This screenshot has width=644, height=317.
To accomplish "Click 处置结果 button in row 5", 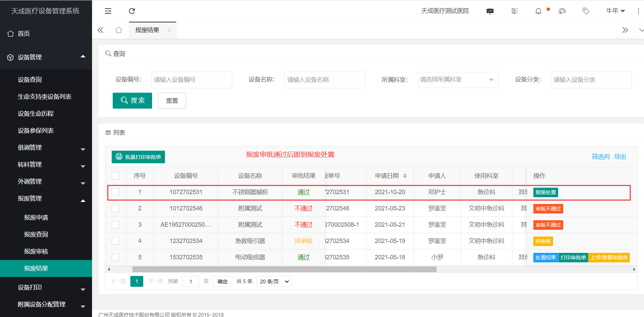I will coord(546,258).
